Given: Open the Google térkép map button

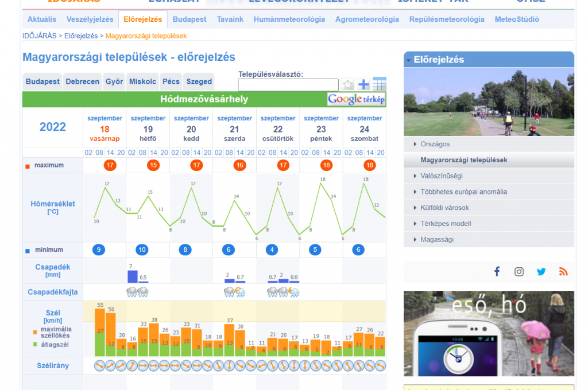Looking at the screenshot, I should pyautogui.click(x=356, y=99).
